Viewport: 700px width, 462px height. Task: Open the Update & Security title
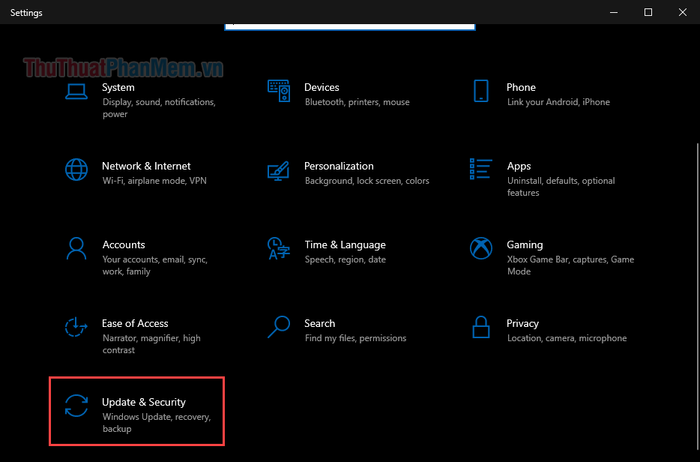click(143, 402)
